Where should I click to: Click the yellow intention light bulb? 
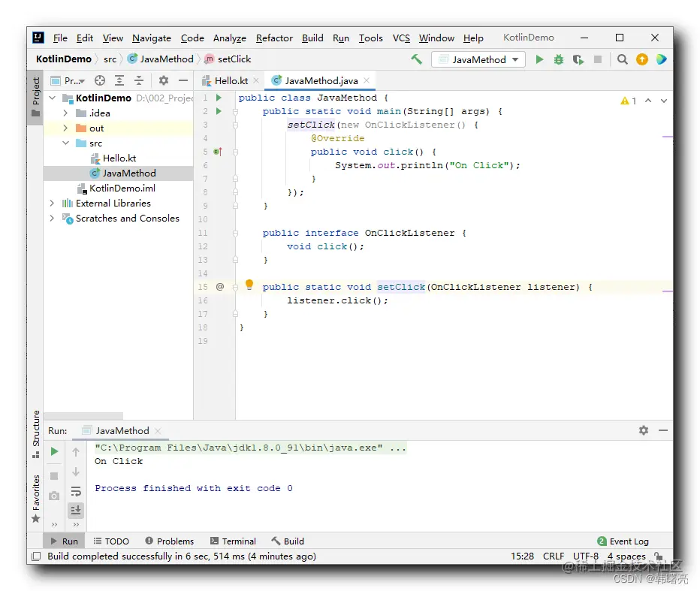[x=249, y=285]
